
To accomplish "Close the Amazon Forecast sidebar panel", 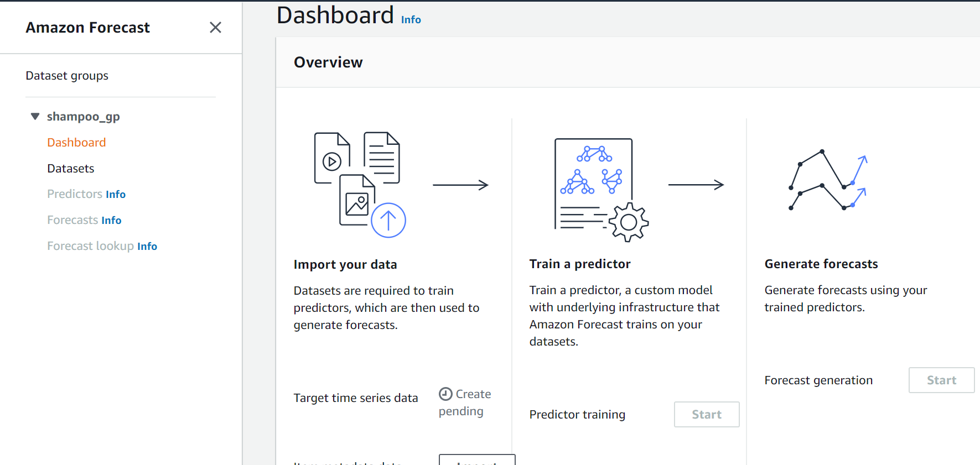I will click(215, 28).
